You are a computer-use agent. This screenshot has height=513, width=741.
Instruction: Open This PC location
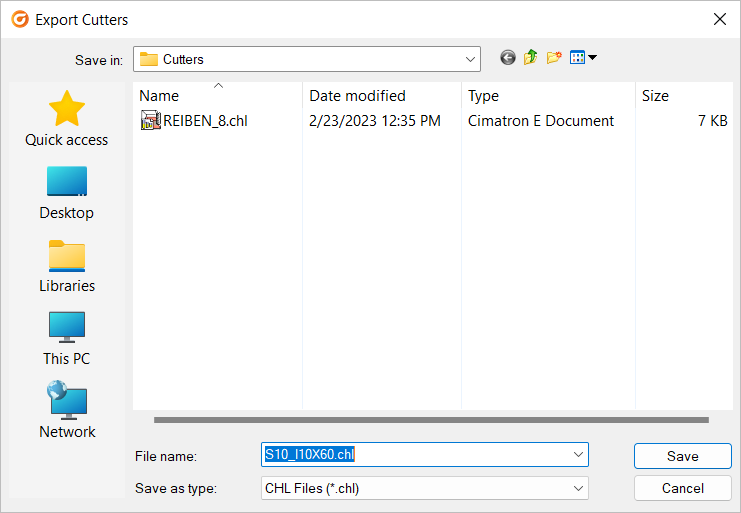67,339
